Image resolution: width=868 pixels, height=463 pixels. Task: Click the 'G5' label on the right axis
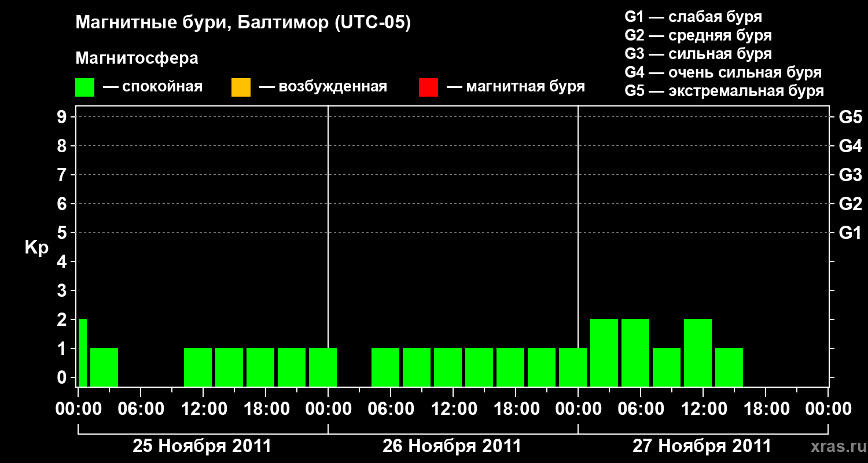851,117
